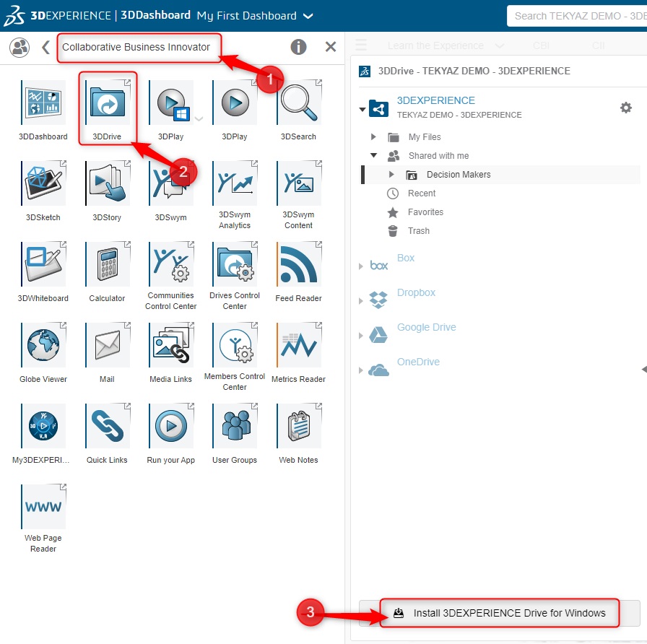Viewport: 647px width, 644px height.
Task: Expand the Box drive section
Action: click(x=361, y=266)
